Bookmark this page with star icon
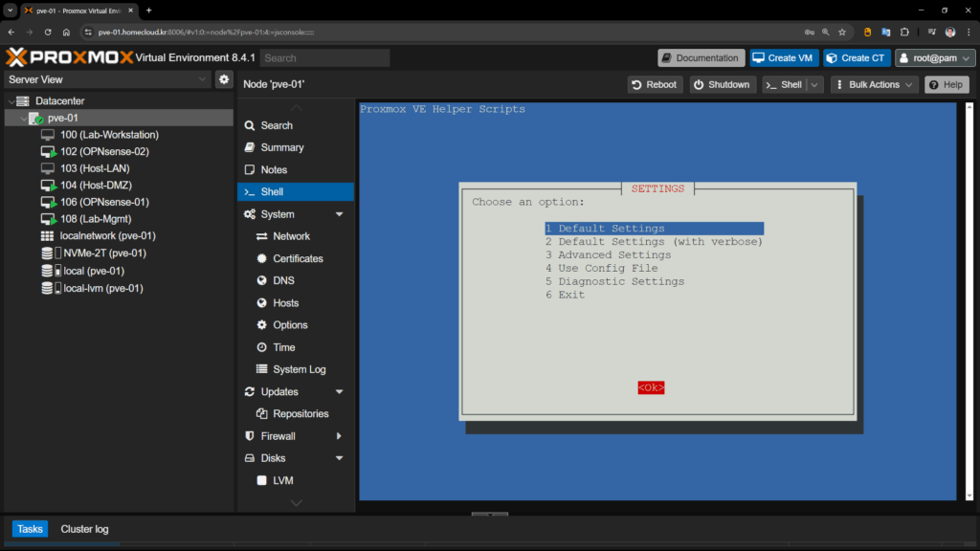 tap(840, 32)
